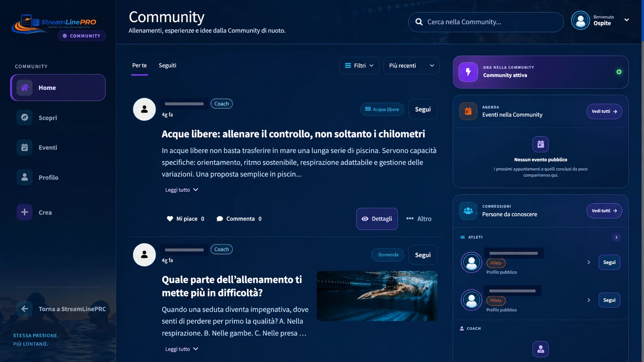This screenshot has width=644, height=362.
Task: Open the first Atleta row chevron
Action: pyautogui.click(x=589, y=262)
